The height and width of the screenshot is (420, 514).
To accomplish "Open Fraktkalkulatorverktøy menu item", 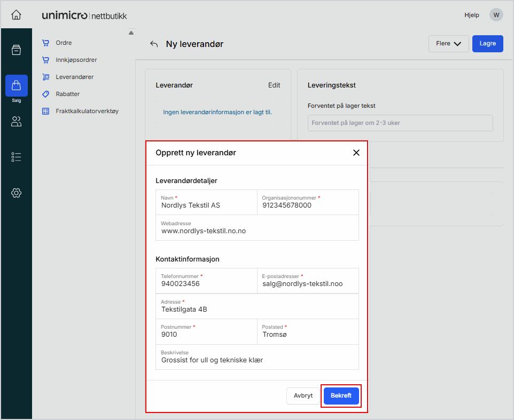I will [87, 111].
